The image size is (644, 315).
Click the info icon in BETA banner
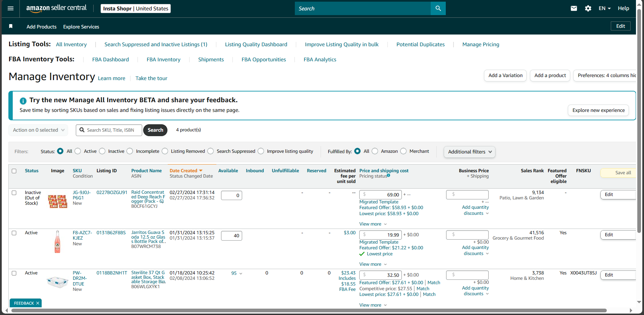[23, 101]
